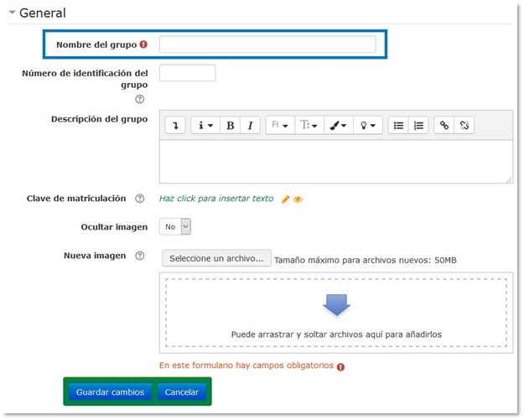The width and height of the screenshot is (524, 420).
Task: Insert unordered bullet list
Action: tap(399, 126)
